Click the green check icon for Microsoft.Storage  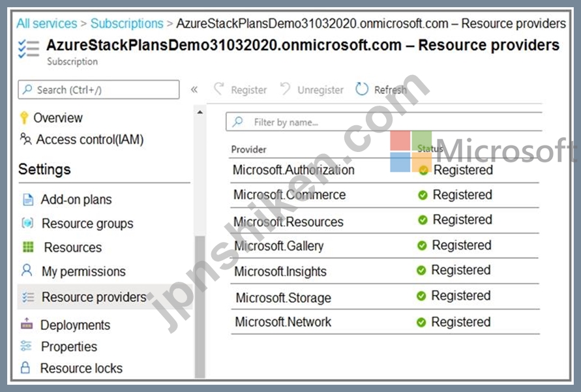(x=421, y=295)
